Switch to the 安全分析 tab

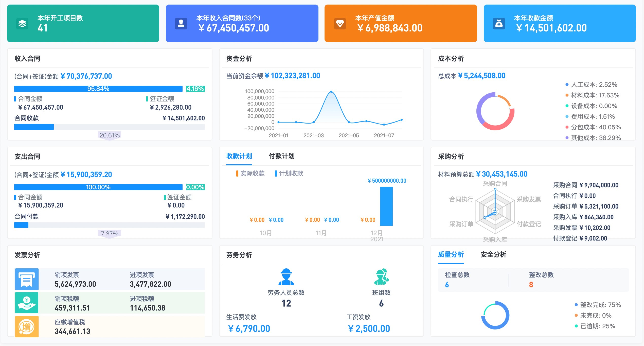coord(493,255)
